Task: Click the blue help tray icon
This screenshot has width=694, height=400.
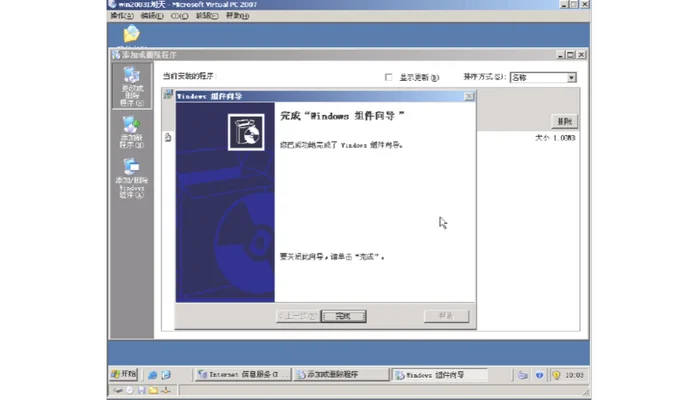Action: pyautogui.click(x=539, y=375)
